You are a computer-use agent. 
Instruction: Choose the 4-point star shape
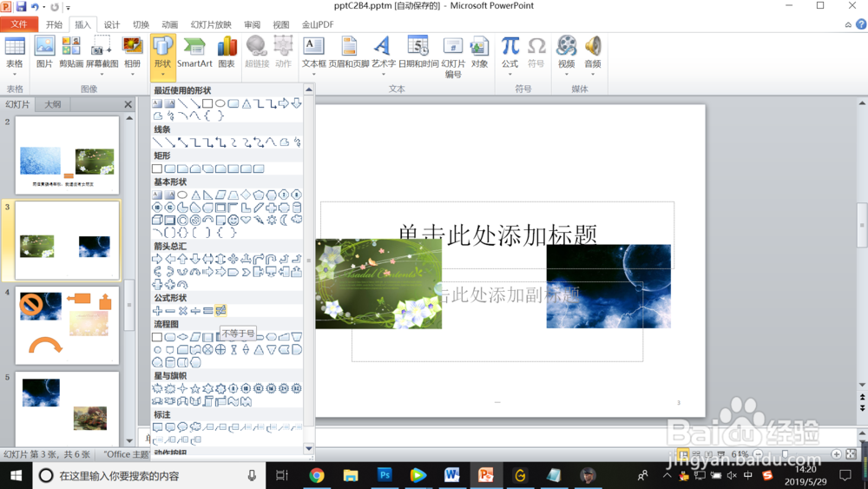182,389
